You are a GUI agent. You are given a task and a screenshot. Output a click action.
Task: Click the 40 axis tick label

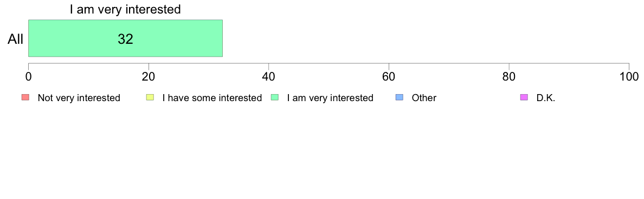click(x=269, y=77)
